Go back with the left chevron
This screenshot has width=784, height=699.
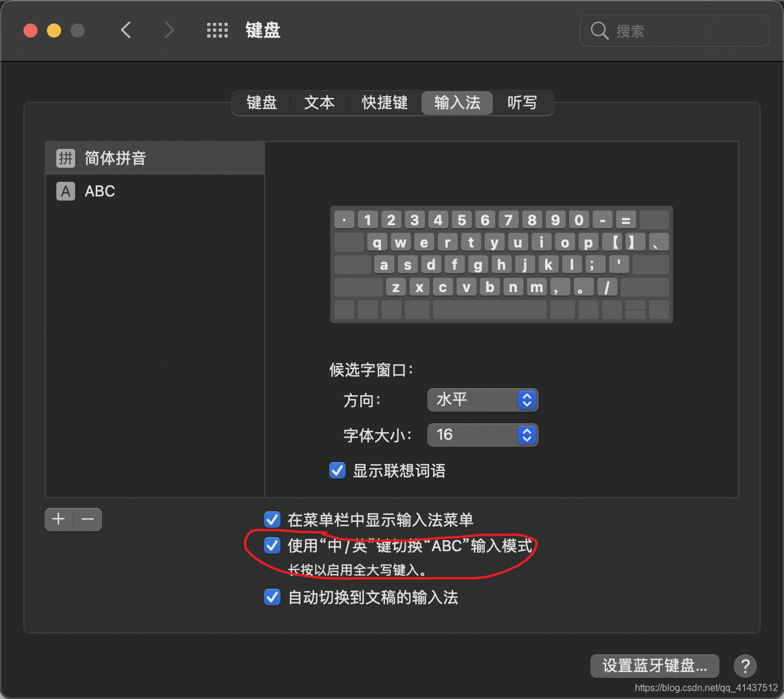coord(126,30)
